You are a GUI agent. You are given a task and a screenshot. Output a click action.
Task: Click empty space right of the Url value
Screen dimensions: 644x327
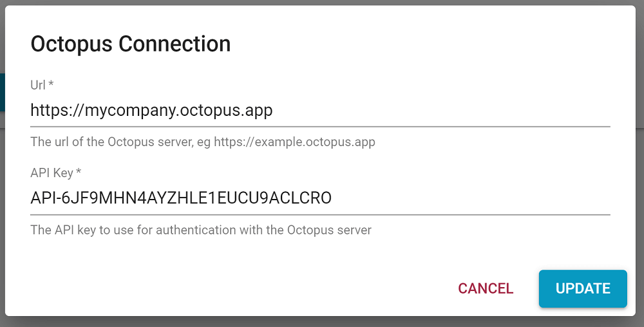click(x=442, y=110)
